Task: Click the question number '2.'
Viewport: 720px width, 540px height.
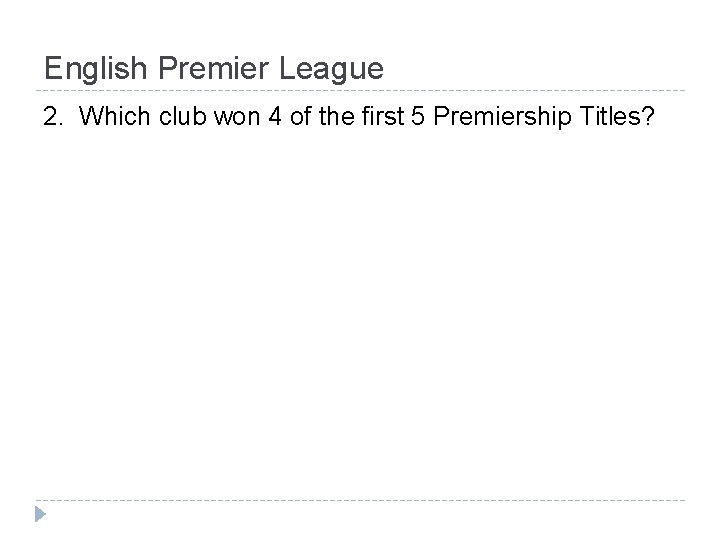Action: pyautogui.click(x=53, y=116)
